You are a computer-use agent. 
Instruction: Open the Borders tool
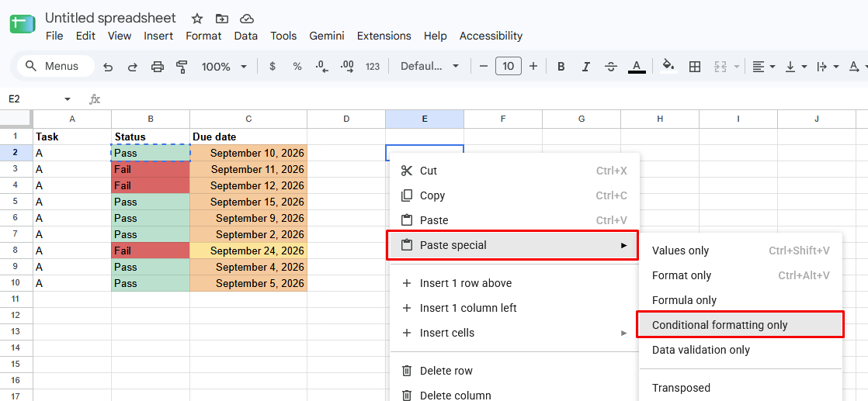click(695, 67)
